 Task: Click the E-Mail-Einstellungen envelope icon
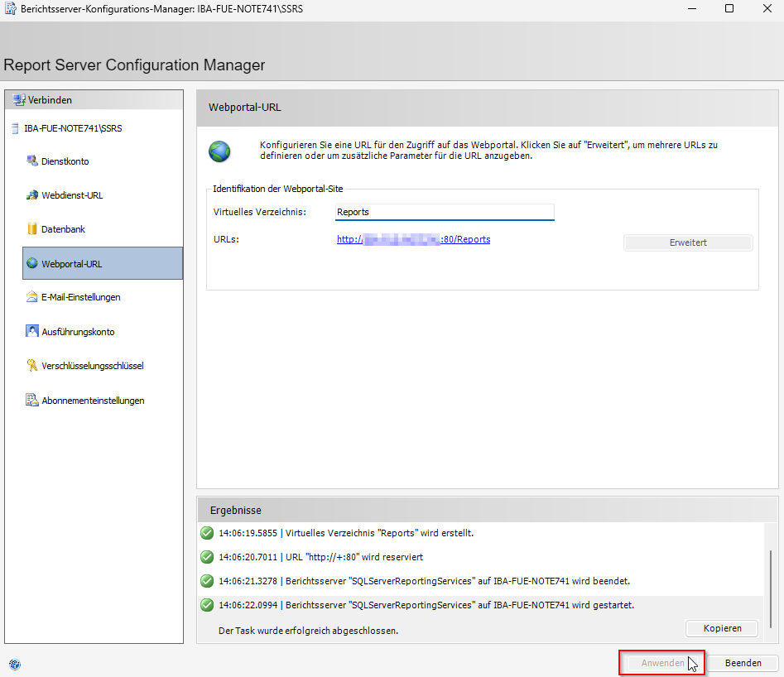(x=32, y=297)
